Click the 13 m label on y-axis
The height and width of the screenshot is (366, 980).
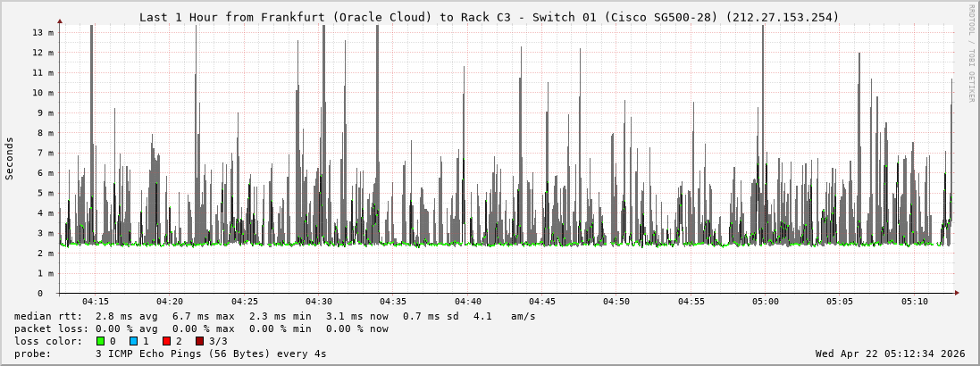click(x=43, y=32)
